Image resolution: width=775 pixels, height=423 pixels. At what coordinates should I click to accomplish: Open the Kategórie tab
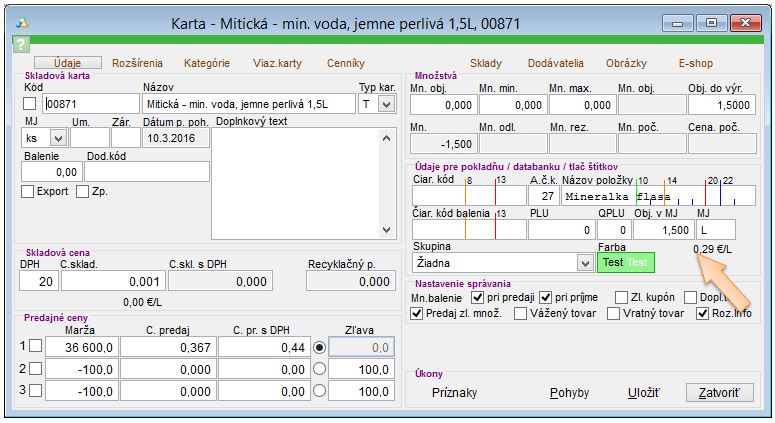[x=207, y=63]
